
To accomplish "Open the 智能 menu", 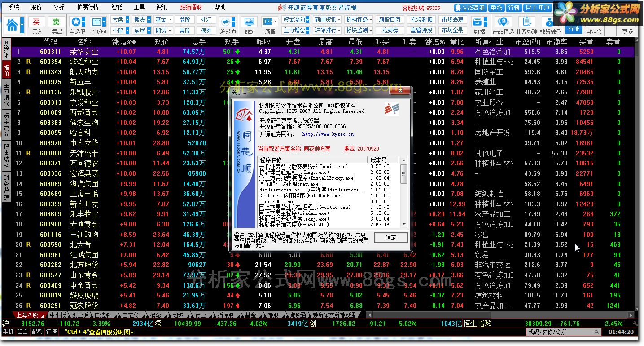I will [117, 8].
